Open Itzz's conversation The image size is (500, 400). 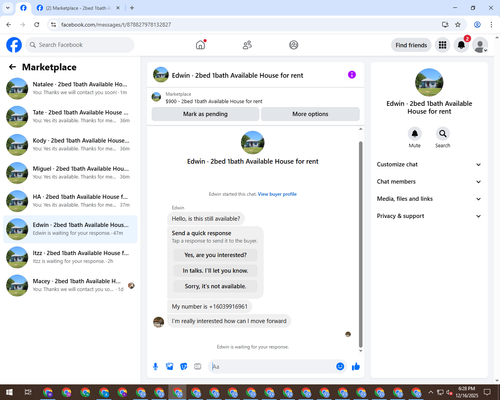coord(70,257)
